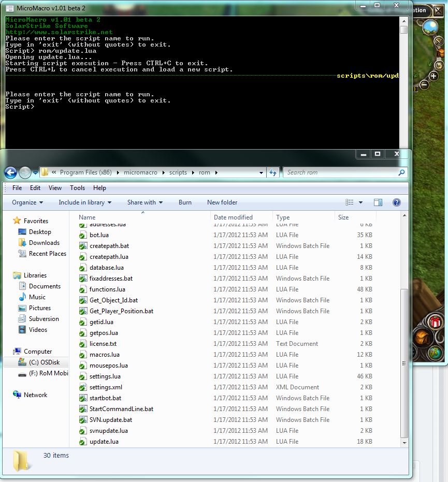Viewport: 448px width, 482px height.
Task: Click the red gift box game icon
Action: point(435,323)
